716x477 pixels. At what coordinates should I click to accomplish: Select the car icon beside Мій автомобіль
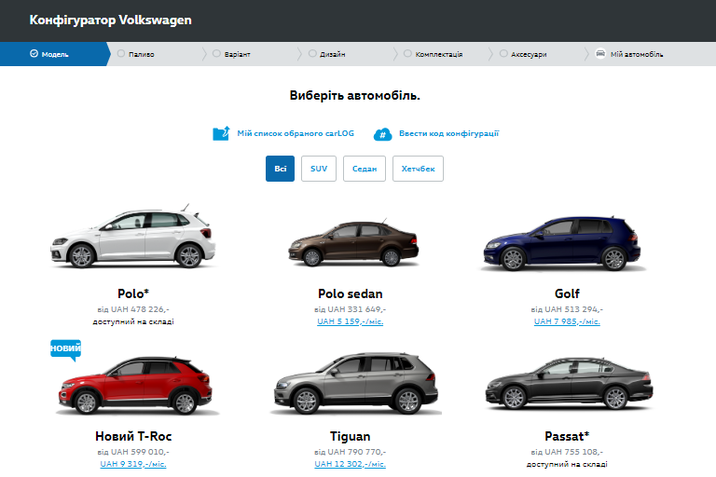point(600,53)
